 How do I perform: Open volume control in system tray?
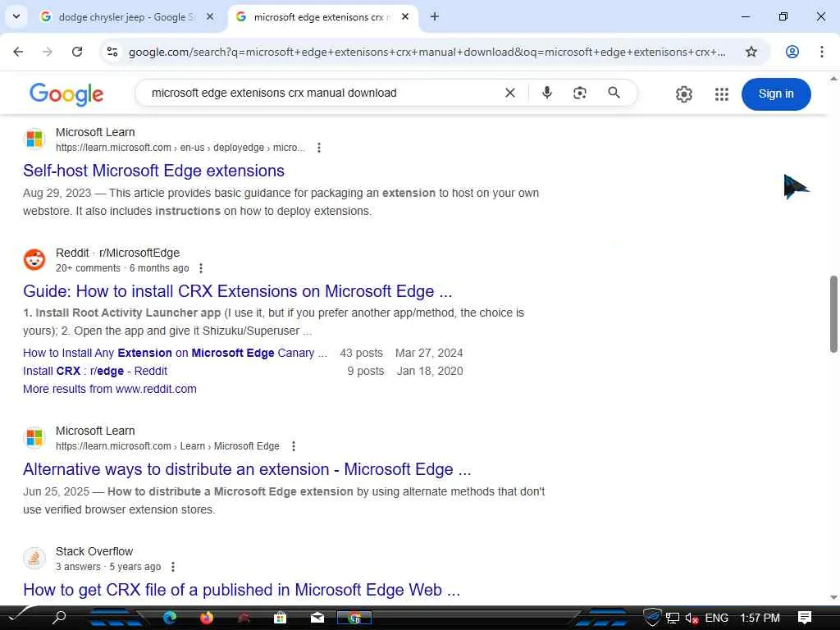click(692, 619)
